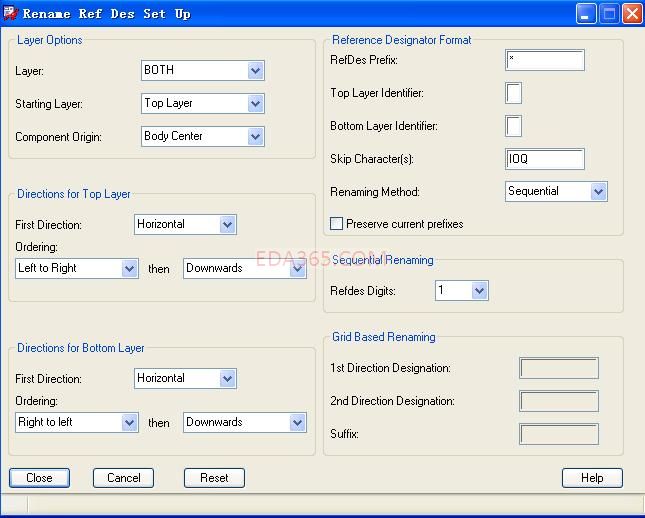This screenshot has height=518, width=645.
Task: Click the 'Starting Layer:' label
Action: [49, 104]
